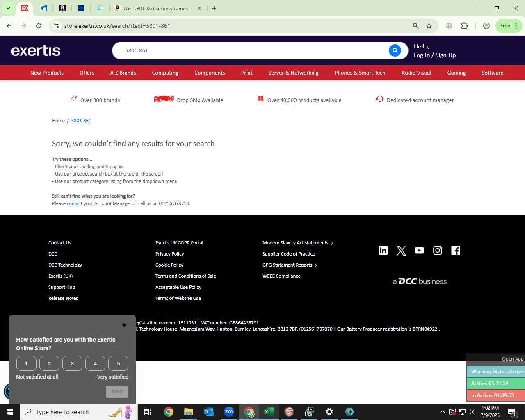Click Log In / Sign Up link
Image resolution: width=525 pixels, height=420 pixels.
pyautogui.click(x=435, y=55)
